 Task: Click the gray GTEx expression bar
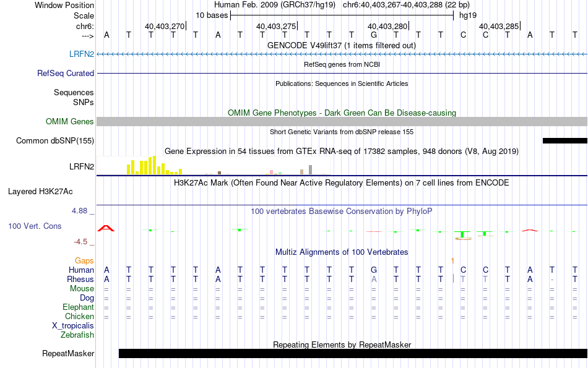311,169
